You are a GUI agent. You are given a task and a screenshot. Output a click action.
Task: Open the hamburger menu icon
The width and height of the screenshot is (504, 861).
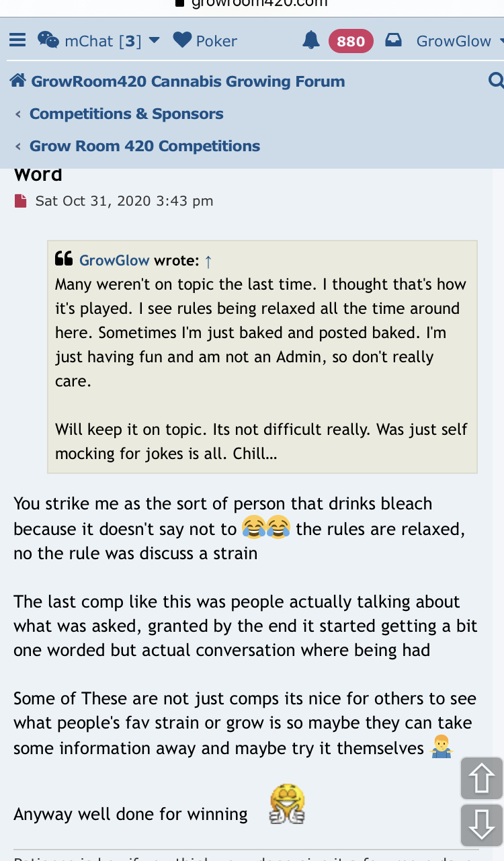pos(17,40)
